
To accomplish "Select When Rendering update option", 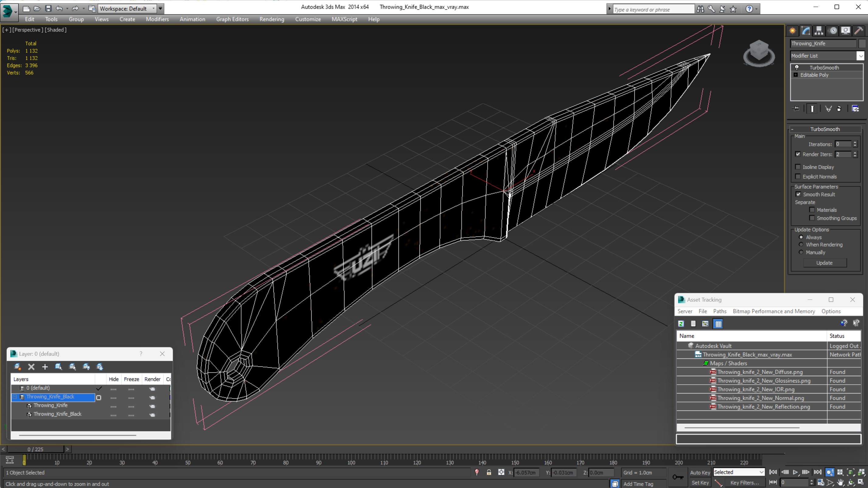I will 801,244.
